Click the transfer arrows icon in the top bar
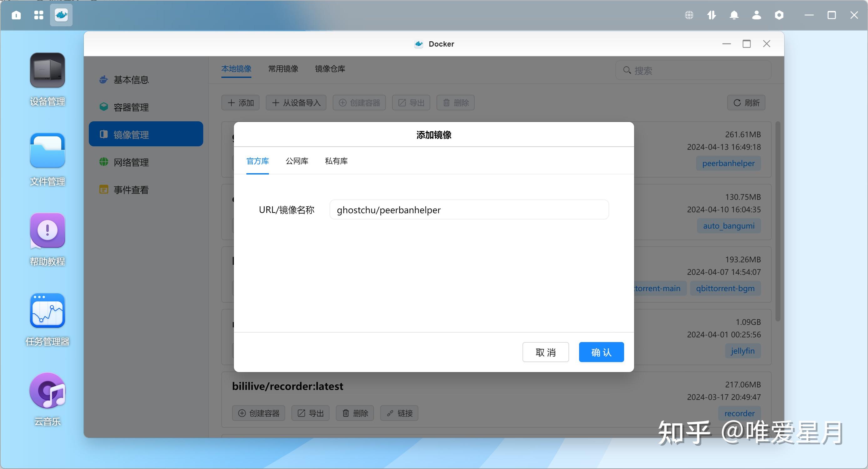 (711, 15)
